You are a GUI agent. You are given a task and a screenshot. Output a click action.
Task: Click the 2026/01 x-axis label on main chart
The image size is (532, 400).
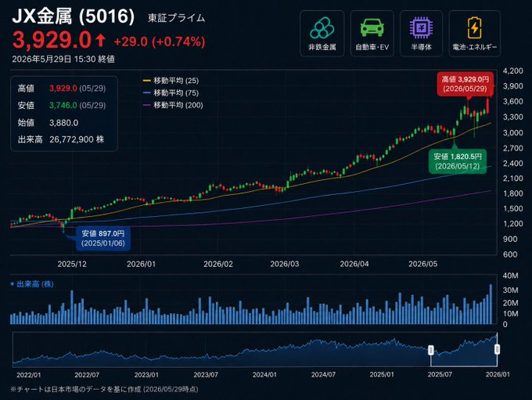[141, 264]
